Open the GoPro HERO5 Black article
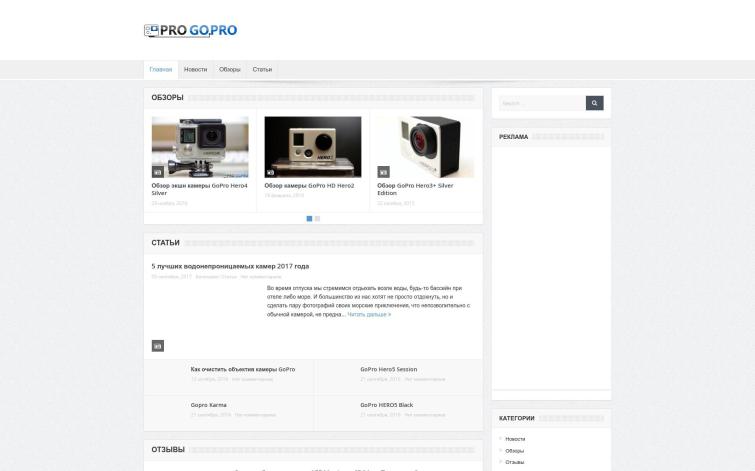 click(x=387, y=405)
